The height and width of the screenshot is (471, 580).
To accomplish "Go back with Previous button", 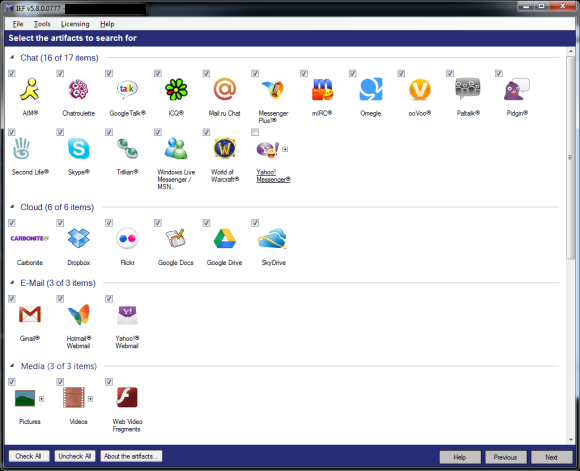I will 505,457.
